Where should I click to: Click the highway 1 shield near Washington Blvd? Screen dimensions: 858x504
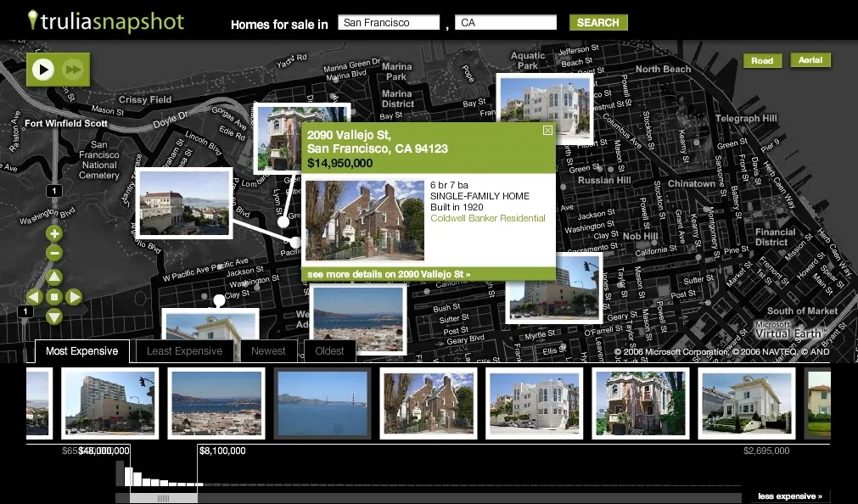coord(53,191)
